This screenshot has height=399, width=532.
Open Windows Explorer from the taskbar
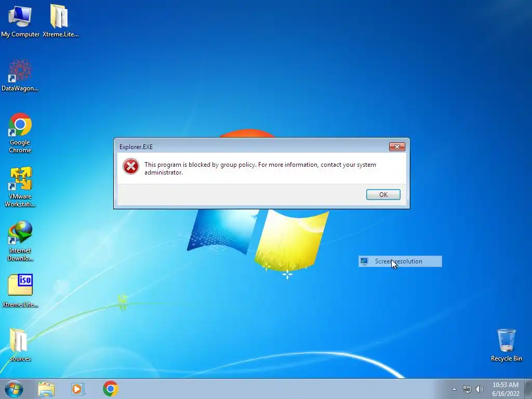click(x=46, y=389)
